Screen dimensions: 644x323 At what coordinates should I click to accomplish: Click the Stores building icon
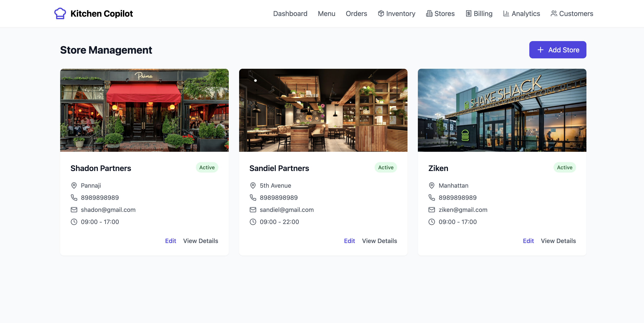pyautogui.click(x=429, y=13)
